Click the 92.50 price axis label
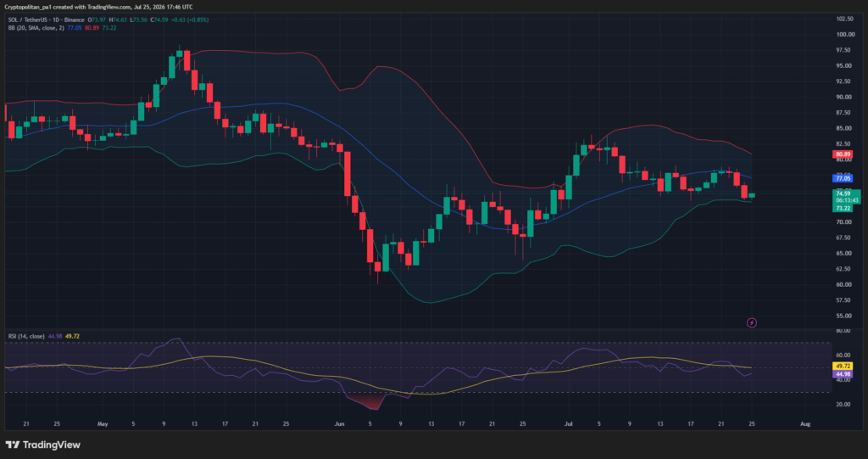The image size is (868, 459). click(x=843, y=81)
